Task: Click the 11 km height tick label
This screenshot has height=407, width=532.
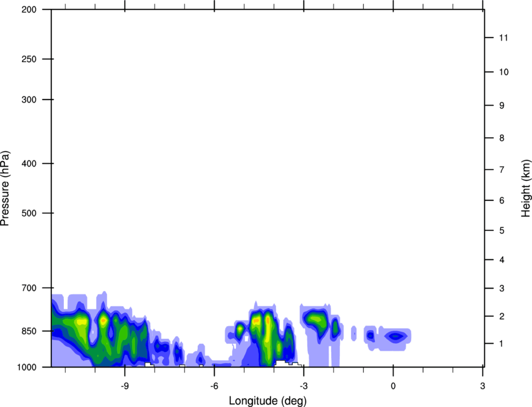Action: (503, 38)
